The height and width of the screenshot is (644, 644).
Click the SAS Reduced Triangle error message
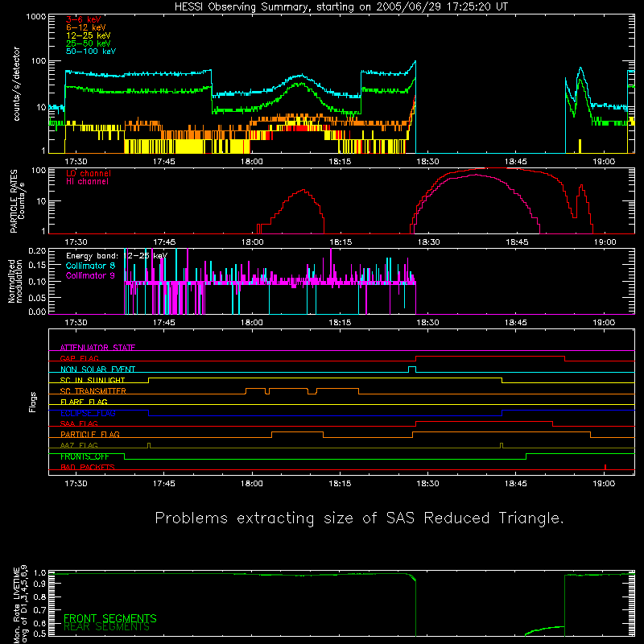click(359, 518)
